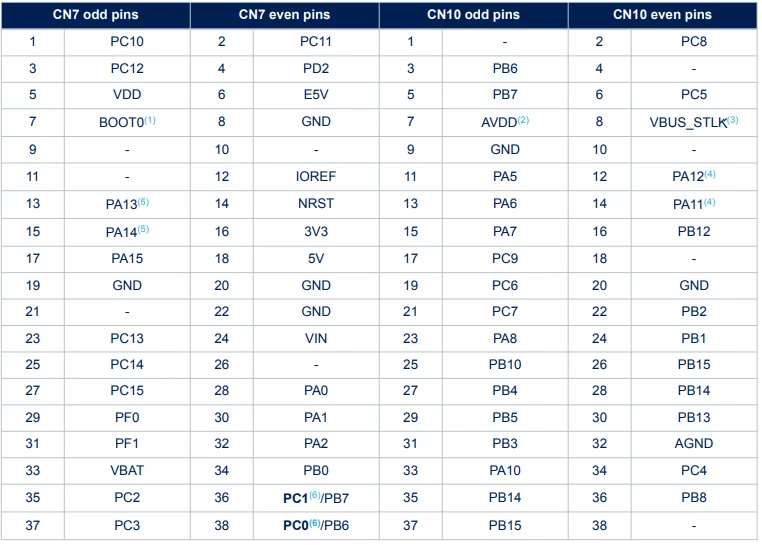Open footnote (6) next to PC1
The width and height of the screenshot is (762, 545).
tap(315, 495)
